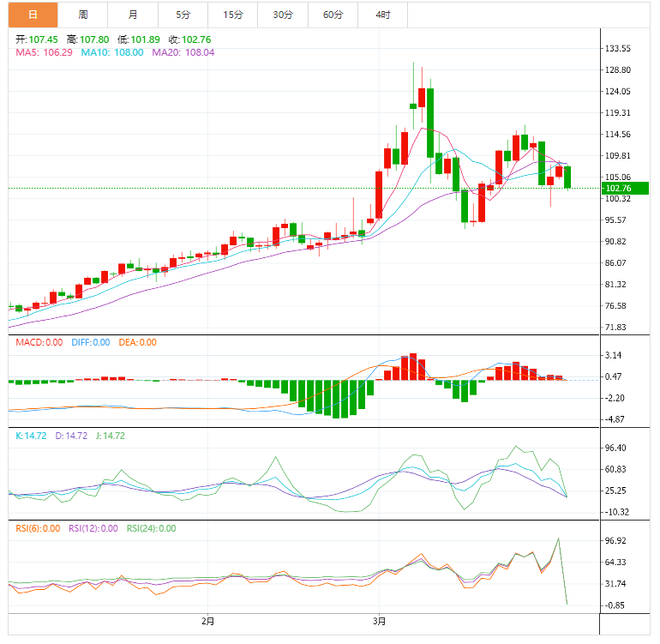Click the D:14.72 KDJ label
This screenshot has height=644, width=660.
click(71, 436)
